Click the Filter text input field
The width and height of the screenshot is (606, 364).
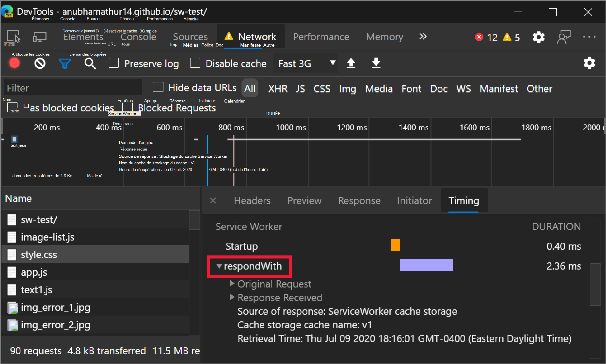pos(73,88)
